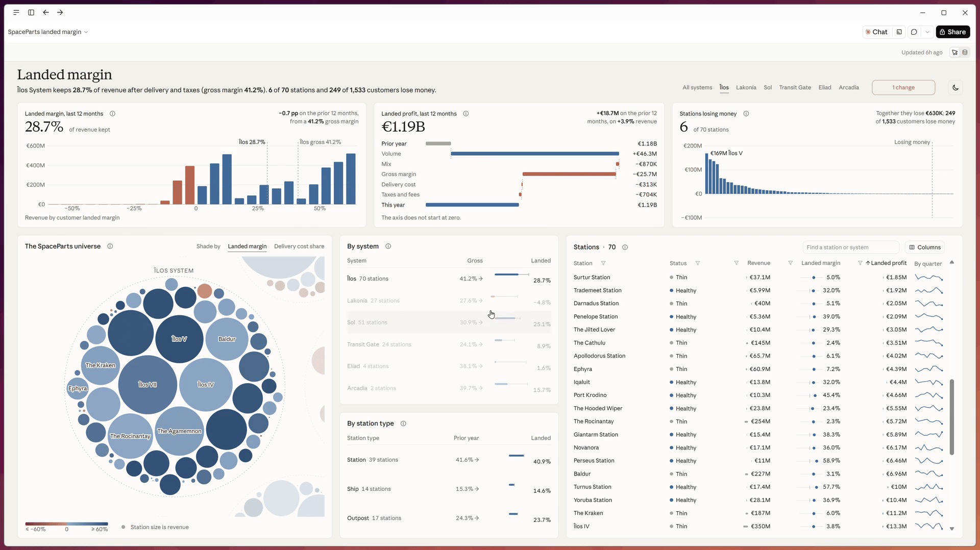The image size is (980, 550).
Task: Go back with the left arrow
Action: point(46,12)
